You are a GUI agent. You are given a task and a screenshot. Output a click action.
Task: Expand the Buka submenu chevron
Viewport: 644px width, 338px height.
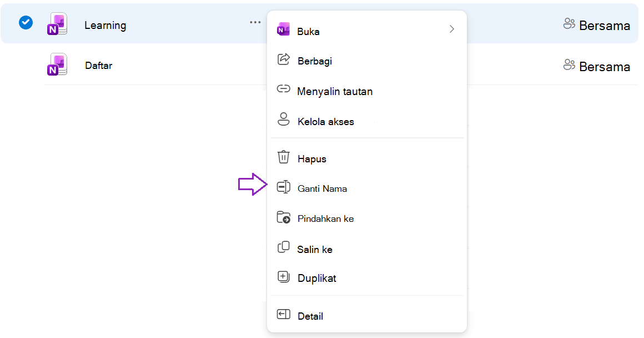click(452, 29)
